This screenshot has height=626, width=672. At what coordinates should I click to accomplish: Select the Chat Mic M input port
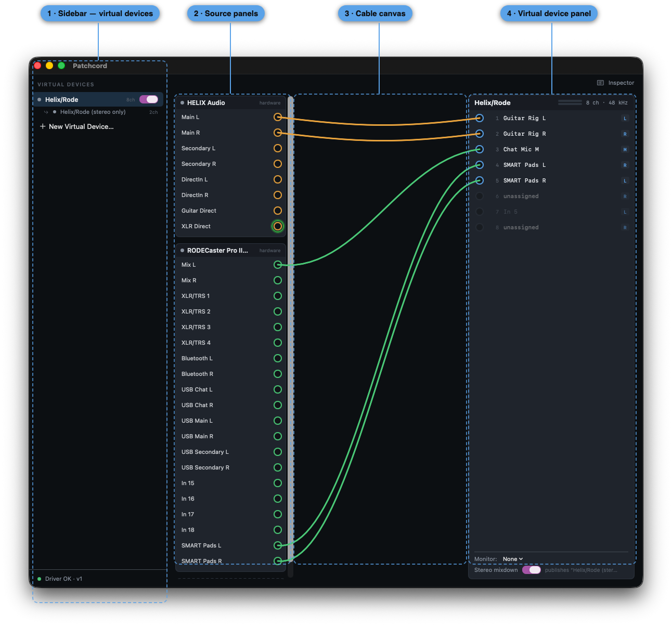pos(480,149)
